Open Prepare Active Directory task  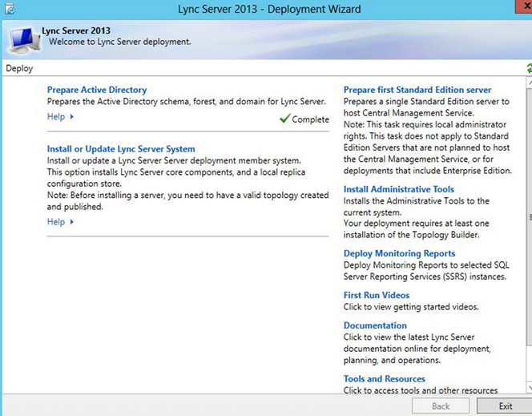tap(97, 90)
